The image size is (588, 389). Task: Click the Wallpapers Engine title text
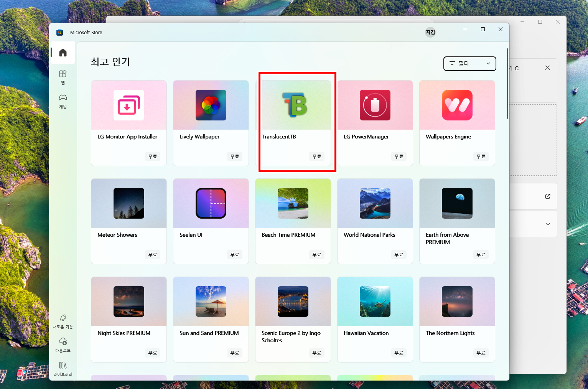[x=448, y=137]
